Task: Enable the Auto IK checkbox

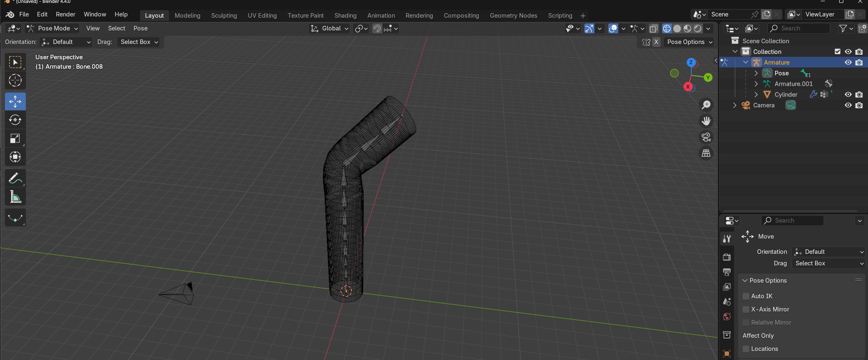Action: click(746, 296)
